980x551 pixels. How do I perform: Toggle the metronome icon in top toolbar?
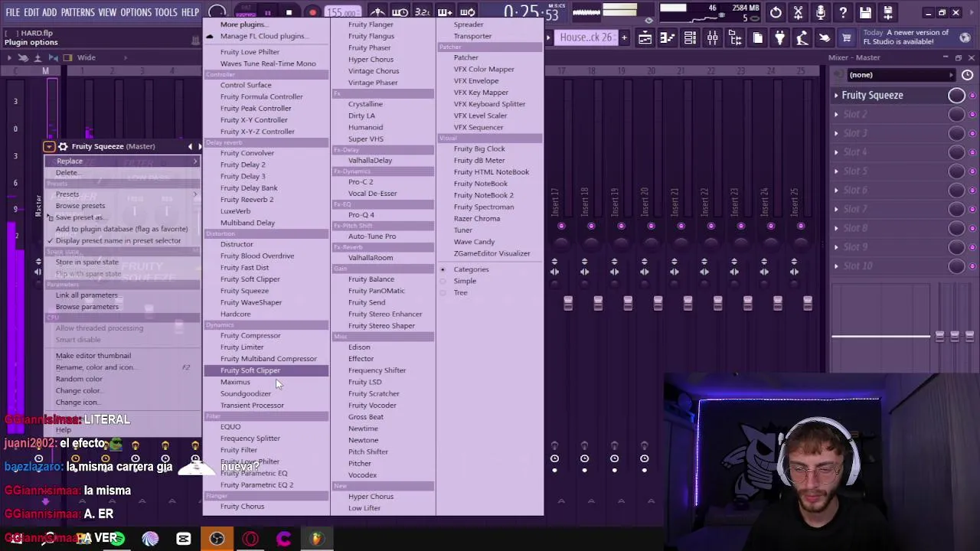tap(377, 12)
